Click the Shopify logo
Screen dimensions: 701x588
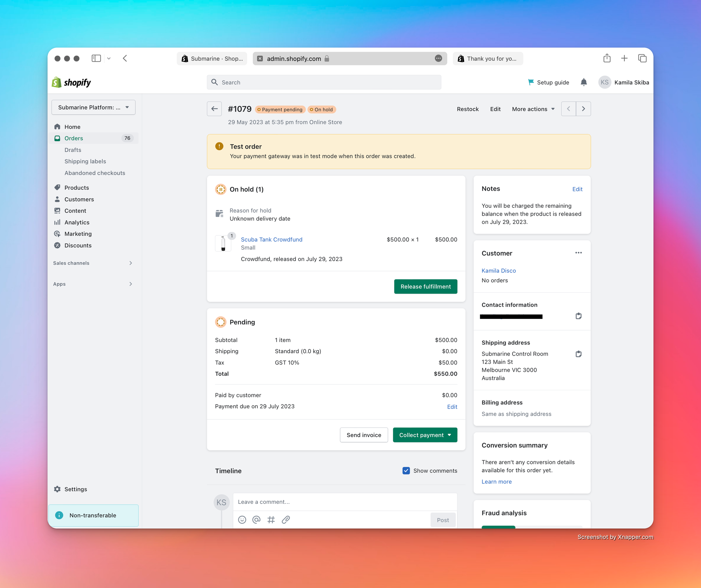(71, 82)
